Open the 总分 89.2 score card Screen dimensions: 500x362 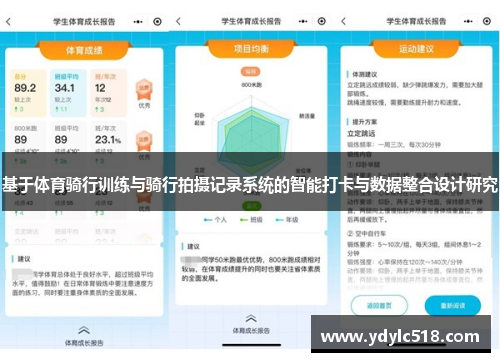28,93
